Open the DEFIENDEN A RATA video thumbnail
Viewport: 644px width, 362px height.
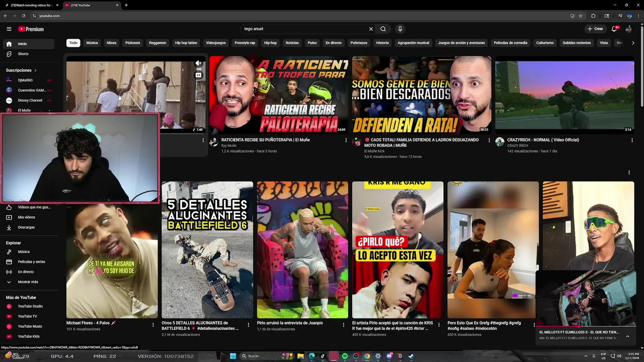(x=422, y=95)
